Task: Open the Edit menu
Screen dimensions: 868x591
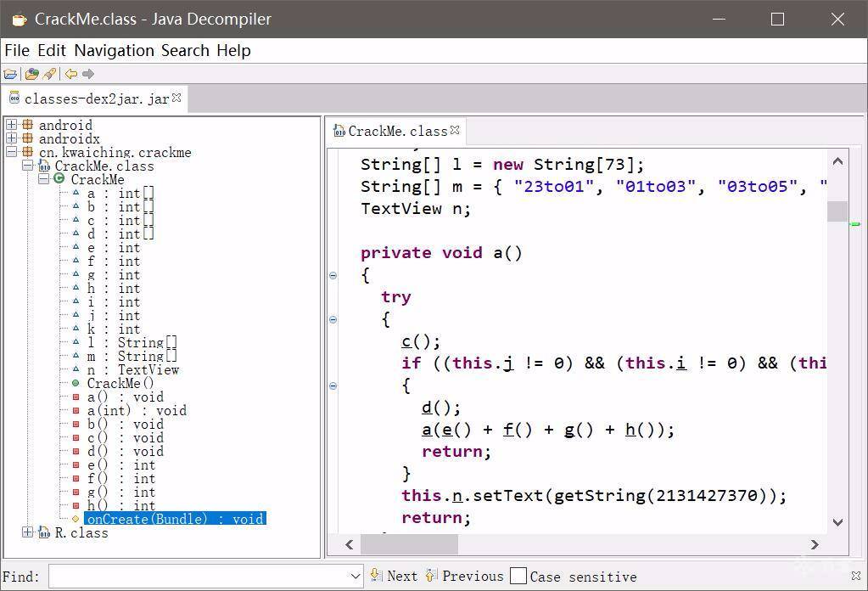Action: click(52, 50)
